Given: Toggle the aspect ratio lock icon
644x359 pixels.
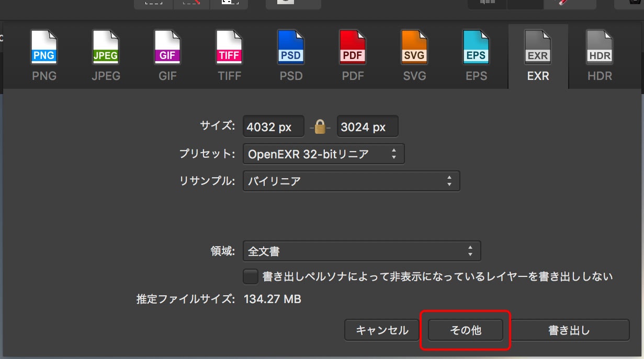Looking at the screenshot, I should pyautogui.click(x=320, y=126).
